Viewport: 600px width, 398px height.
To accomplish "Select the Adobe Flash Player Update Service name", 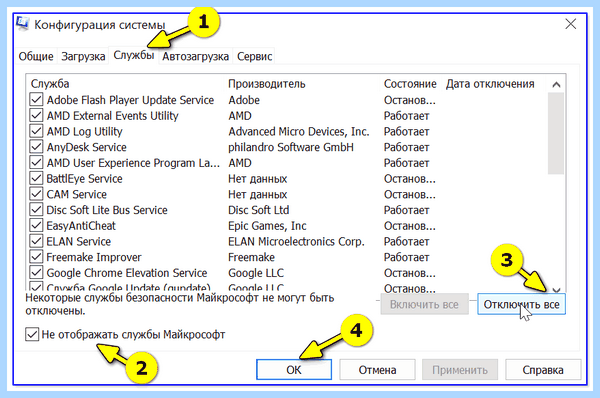I will [130, 100].
